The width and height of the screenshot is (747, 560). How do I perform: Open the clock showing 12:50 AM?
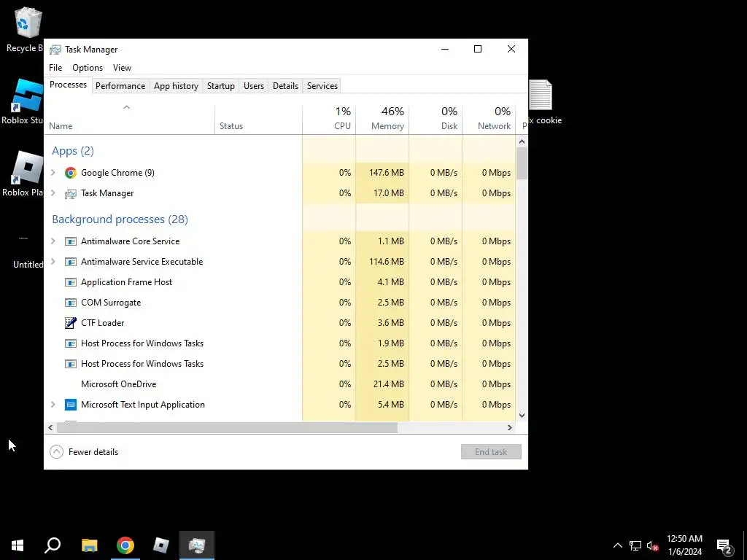pos(684,545)
